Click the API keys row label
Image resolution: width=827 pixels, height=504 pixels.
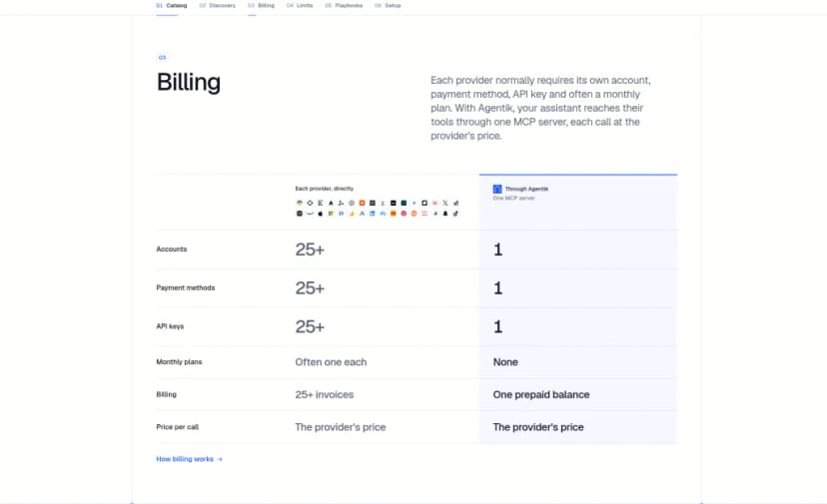tap(170, 326)
